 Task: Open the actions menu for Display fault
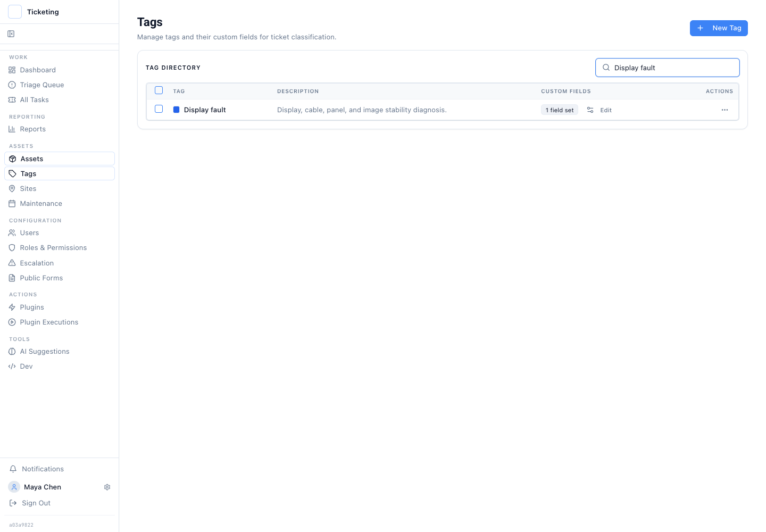point(725,110)
